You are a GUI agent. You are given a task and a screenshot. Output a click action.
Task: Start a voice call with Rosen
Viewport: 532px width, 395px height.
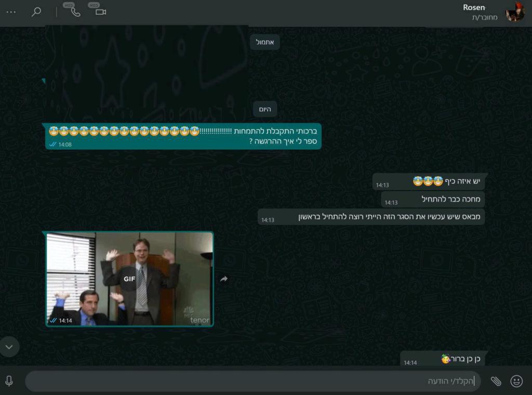coord(75,12)
